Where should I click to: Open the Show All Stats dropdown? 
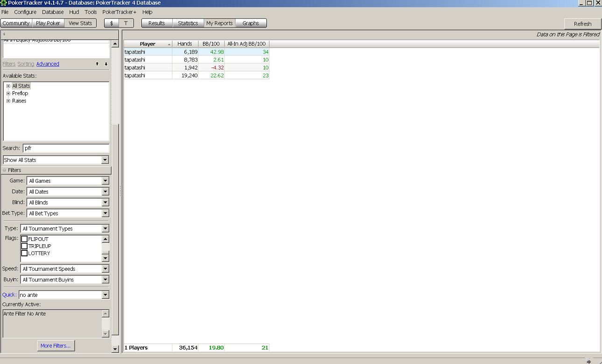pos(105,160)
